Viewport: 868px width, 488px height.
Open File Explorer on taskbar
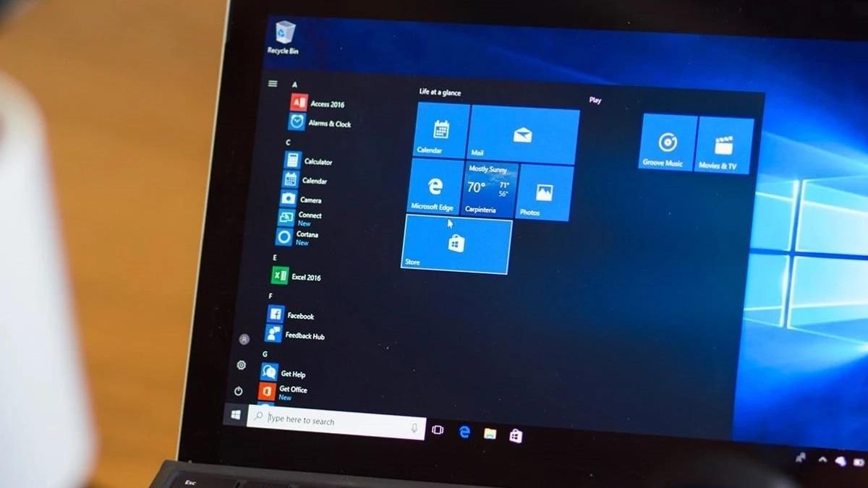(490, 434)
